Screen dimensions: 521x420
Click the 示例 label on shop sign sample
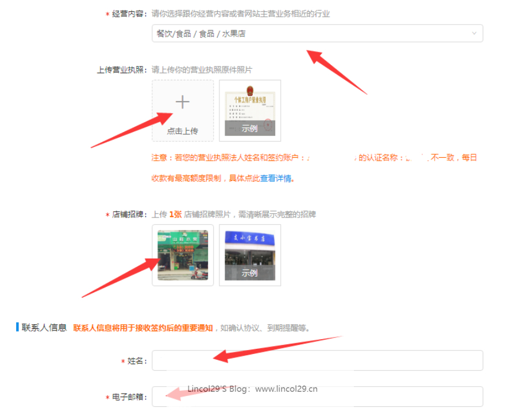(x=250, y=273)
